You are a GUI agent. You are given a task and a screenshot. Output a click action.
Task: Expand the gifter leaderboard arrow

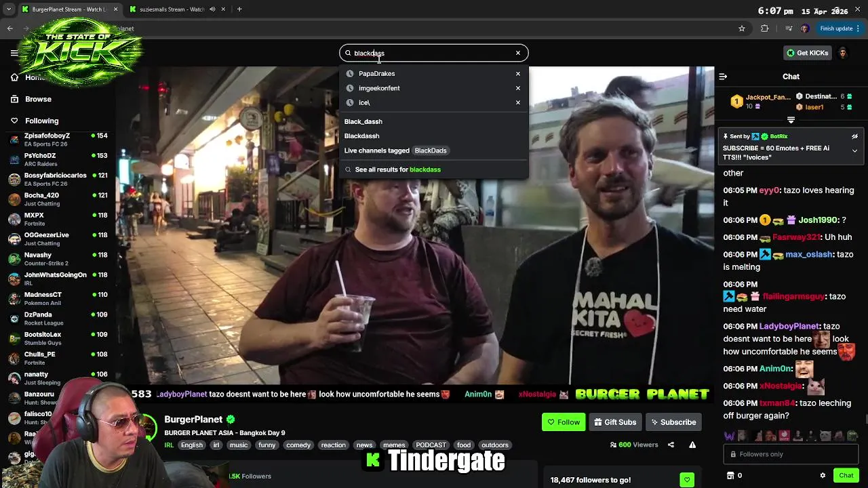click(x=791, y=120)
